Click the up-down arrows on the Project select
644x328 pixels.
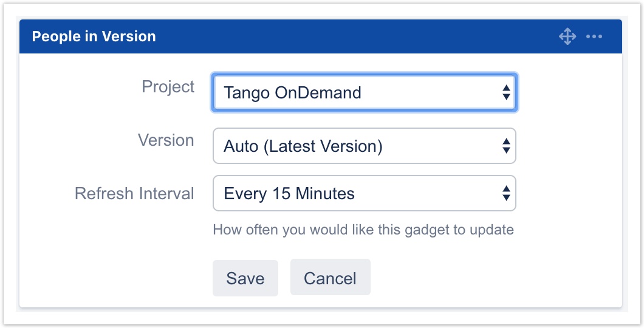coord(505,93)
